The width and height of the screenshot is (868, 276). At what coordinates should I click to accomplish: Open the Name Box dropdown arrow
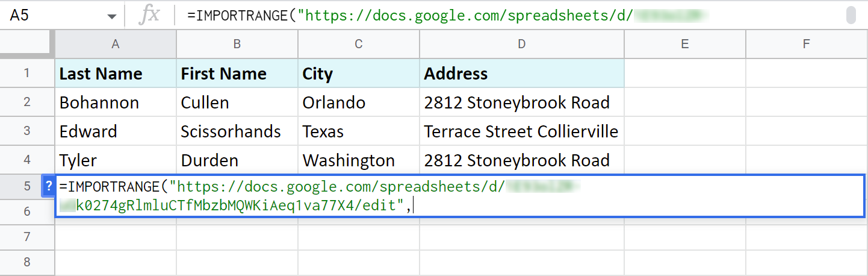(x=111, y=16)
